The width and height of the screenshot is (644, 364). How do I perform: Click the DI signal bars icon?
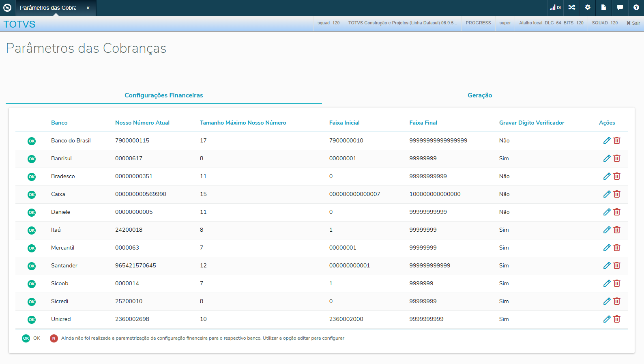click(x=555, y=7)
